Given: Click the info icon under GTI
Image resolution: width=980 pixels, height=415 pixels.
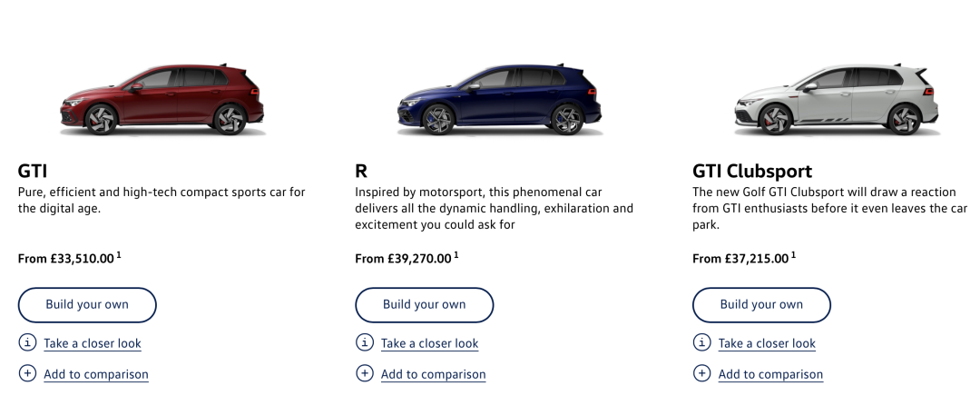Looking at the screenshot, I should (27, 342).
